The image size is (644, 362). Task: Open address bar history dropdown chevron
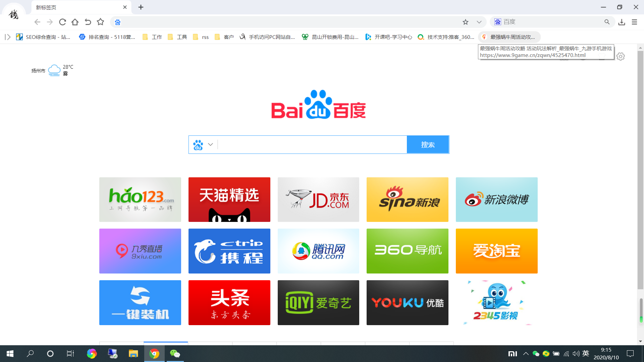pyautogui.click(x=479, y=22)
